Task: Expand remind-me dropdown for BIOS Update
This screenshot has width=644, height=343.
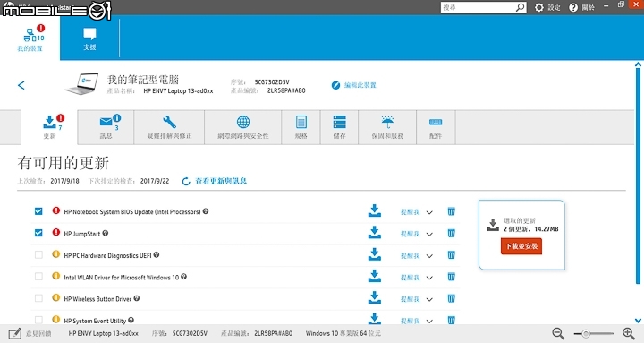Action: point(429,212)
